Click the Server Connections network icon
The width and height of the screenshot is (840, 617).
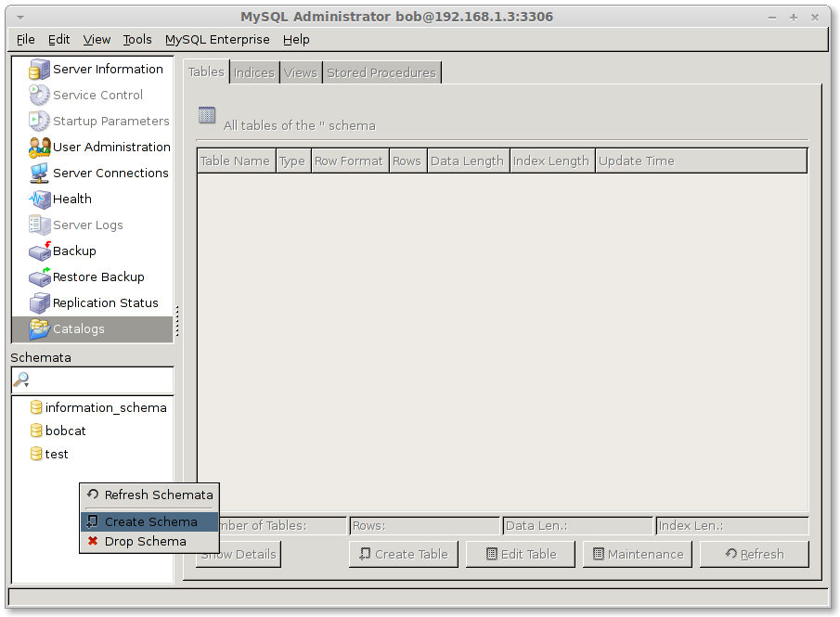click(x=39, y=173)
